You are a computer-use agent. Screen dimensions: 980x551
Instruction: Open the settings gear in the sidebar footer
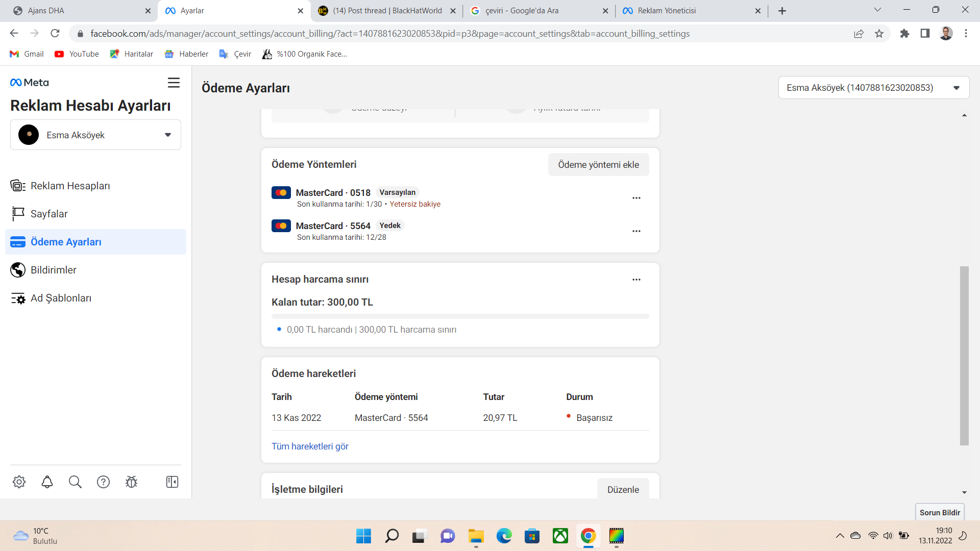[19, 482]
